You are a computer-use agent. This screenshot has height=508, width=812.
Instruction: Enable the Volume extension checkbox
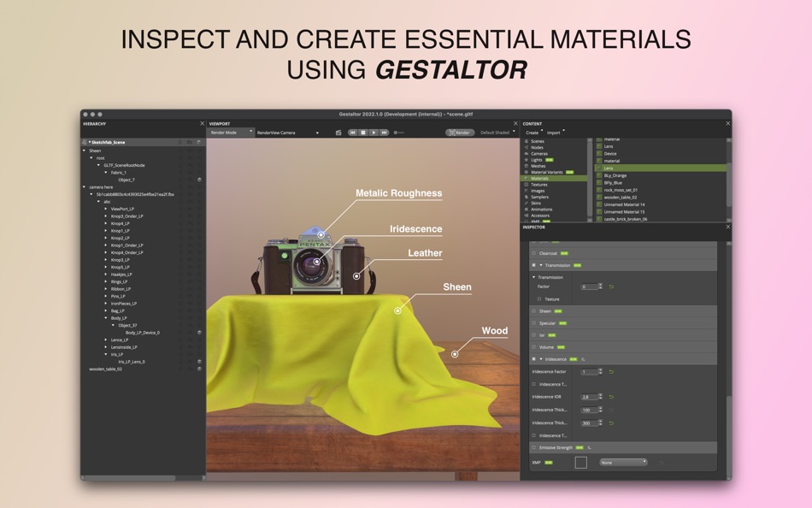534,347
